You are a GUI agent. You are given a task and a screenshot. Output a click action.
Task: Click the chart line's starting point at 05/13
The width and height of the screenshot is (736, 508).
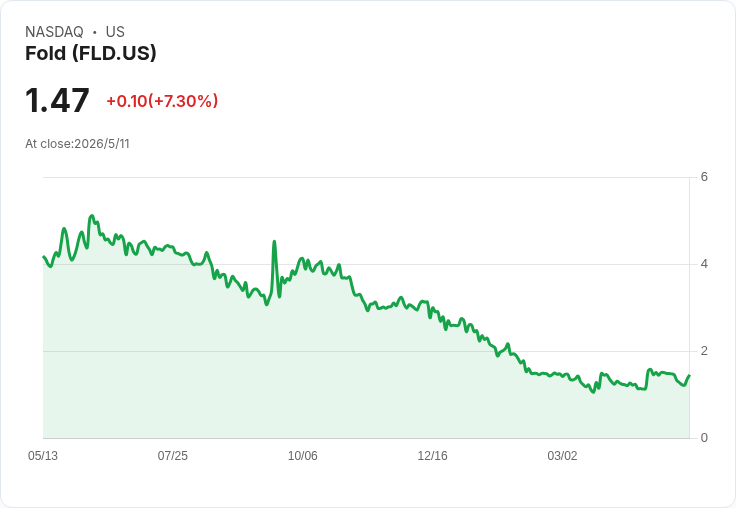(x=44, y=256)
